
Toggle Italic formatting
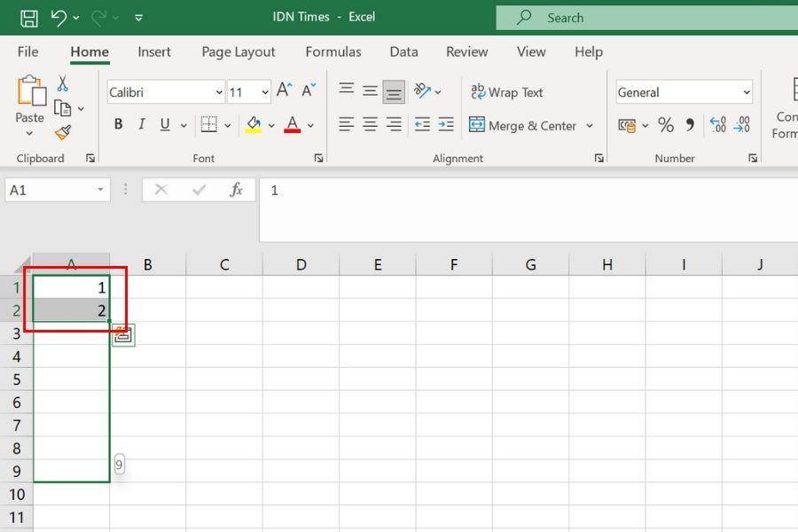(142, 124)
